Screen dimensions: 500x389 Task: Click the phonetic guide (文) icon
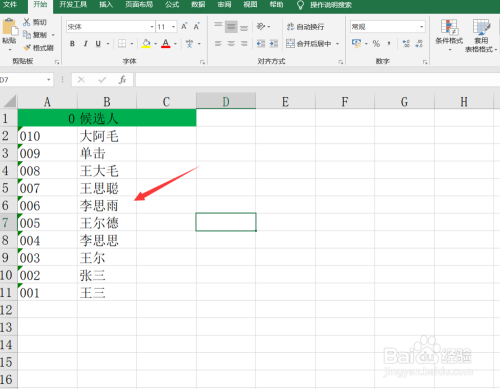click(x=189, y=43)
